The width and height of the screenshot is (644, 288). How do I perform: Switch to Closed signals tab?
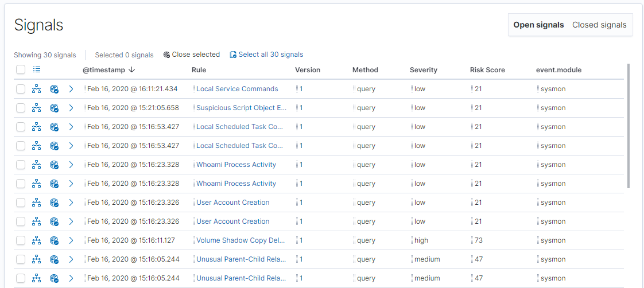pyautogui.click(x=599, y=25)
